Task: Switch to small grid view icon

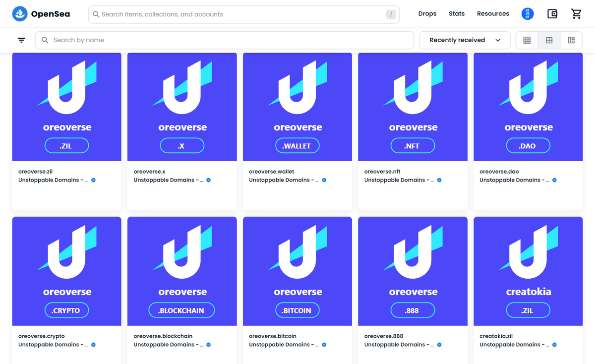Action: [x=527, y=40]
